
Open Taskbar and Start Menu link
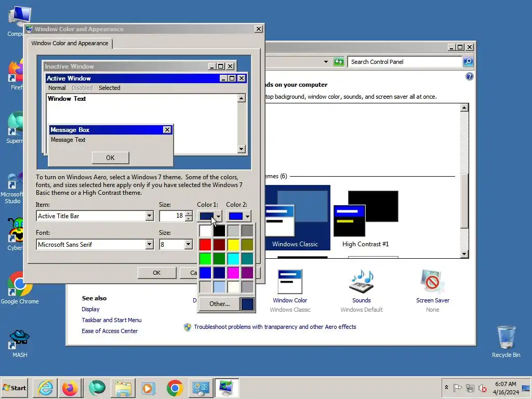point(112,320)
